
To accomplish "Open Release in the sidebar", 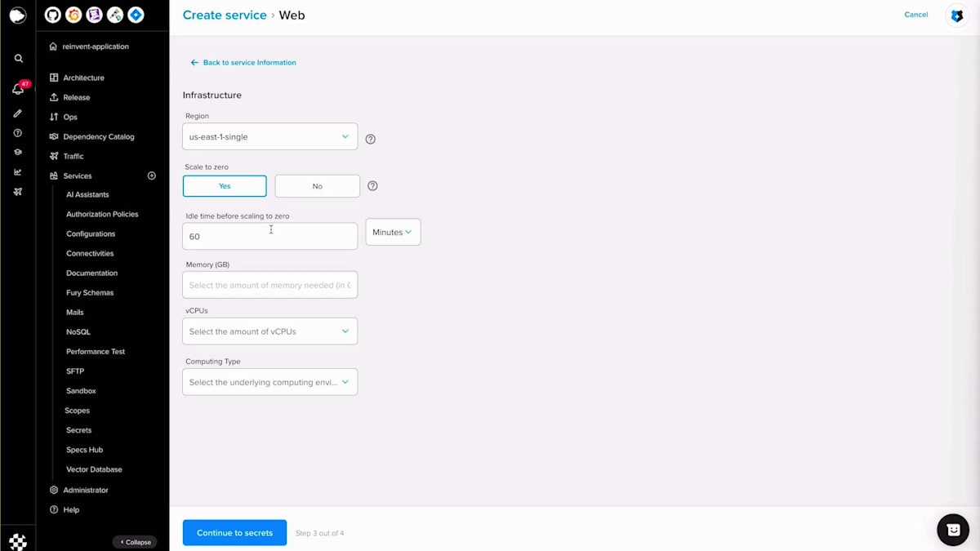I will point(77,97).
